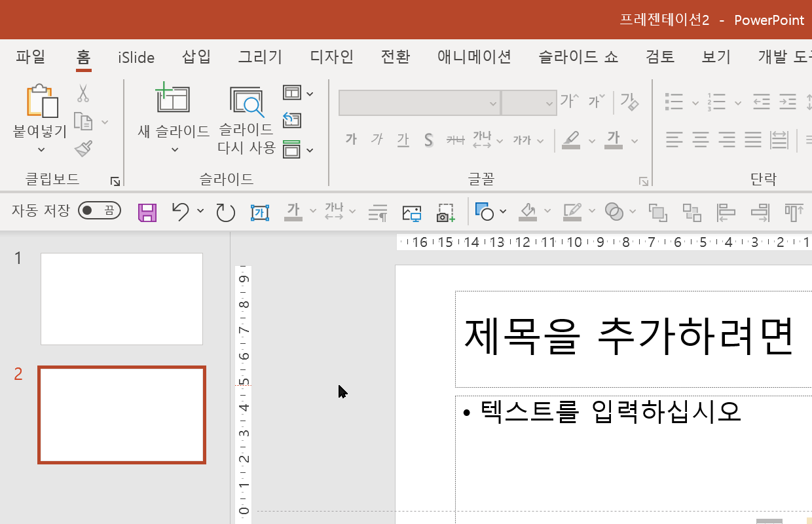Reset the slide with Reset icon

click(x=292, y=121)
